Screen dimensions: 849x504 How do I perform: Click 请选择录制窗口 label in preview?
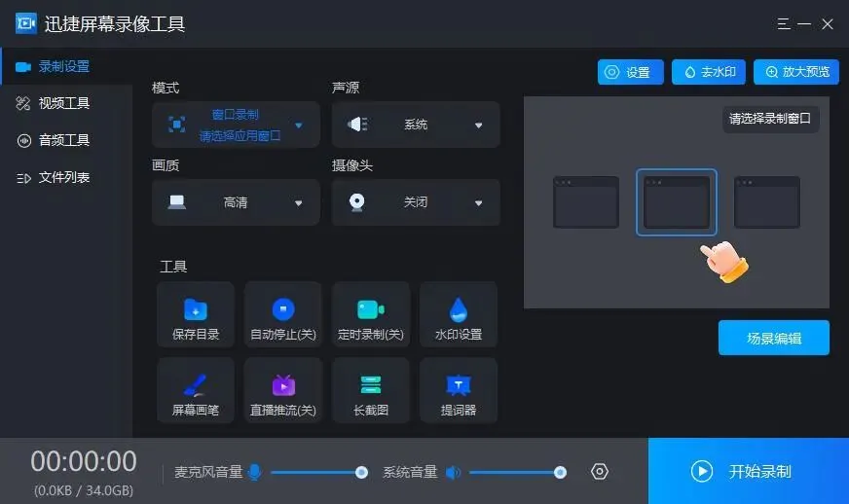770,119
